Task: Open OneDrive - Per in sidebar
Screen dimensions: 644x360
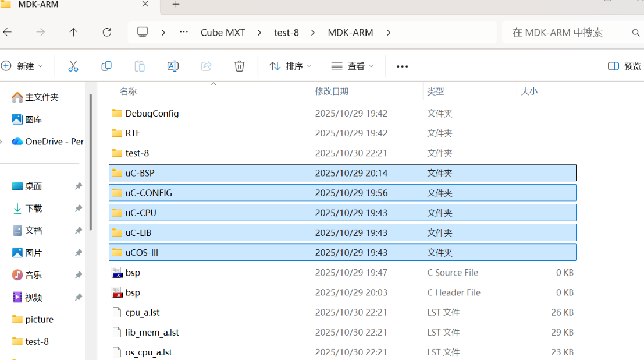Action: [x=48, y=142]
